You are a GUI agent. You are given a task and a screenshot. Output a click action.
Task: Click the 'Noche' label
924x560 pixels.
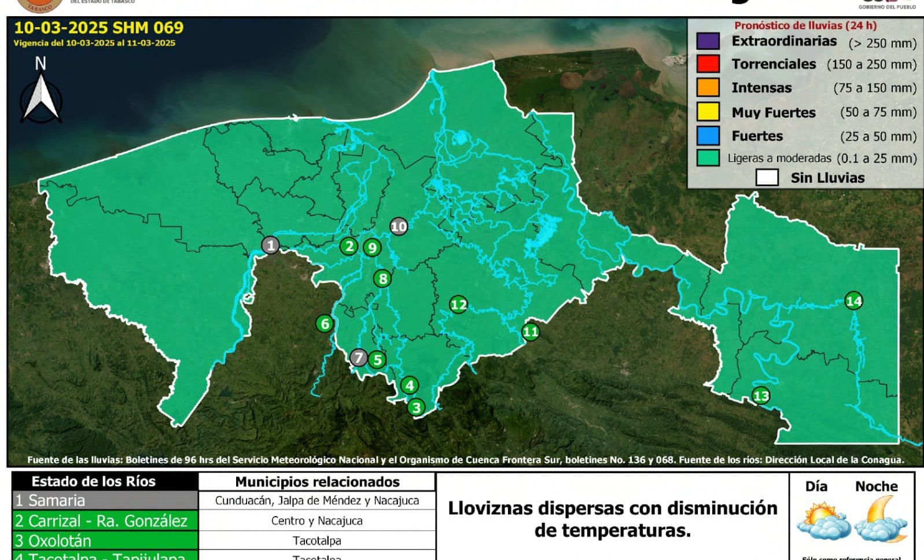click(877, 487)
